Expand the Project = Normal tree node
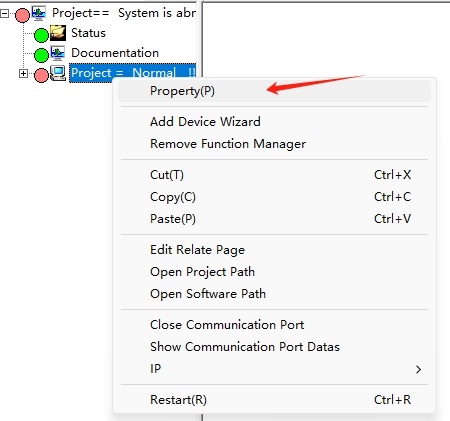Screen dimensions: 450x421 pos(23,73)
